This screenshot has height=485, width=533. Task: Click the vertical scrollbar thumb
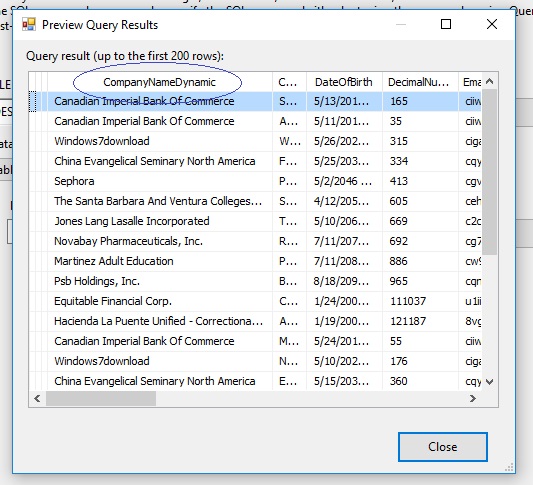(489, 172)
